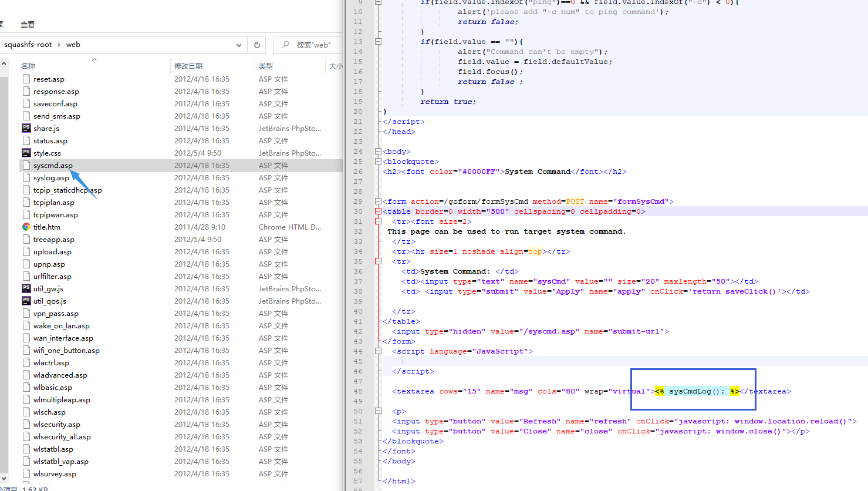Click the 类型 column header
The height and width of the screenshot is (491, 868).
point(266,66)
